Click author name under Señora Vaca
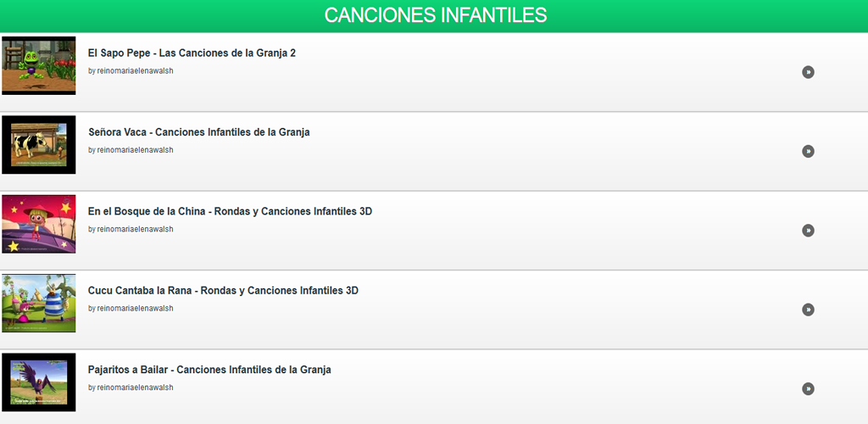 [134, 150]
